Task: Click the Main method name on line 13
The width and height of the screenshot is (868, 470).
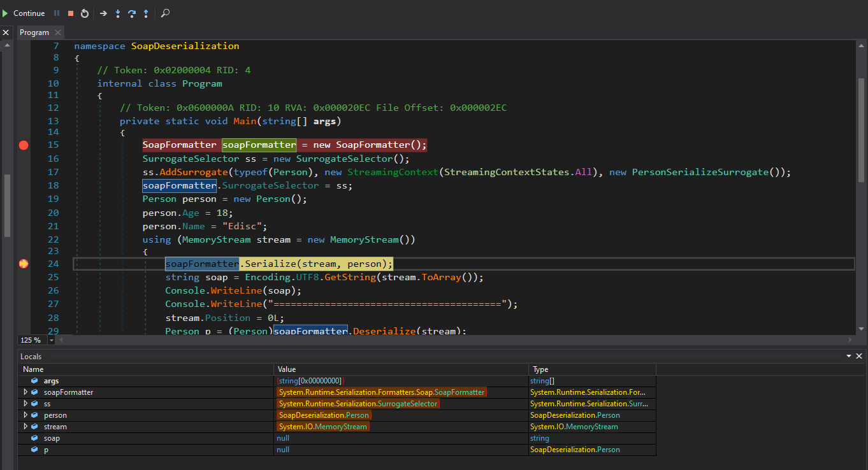Action: tap(243, 121)
